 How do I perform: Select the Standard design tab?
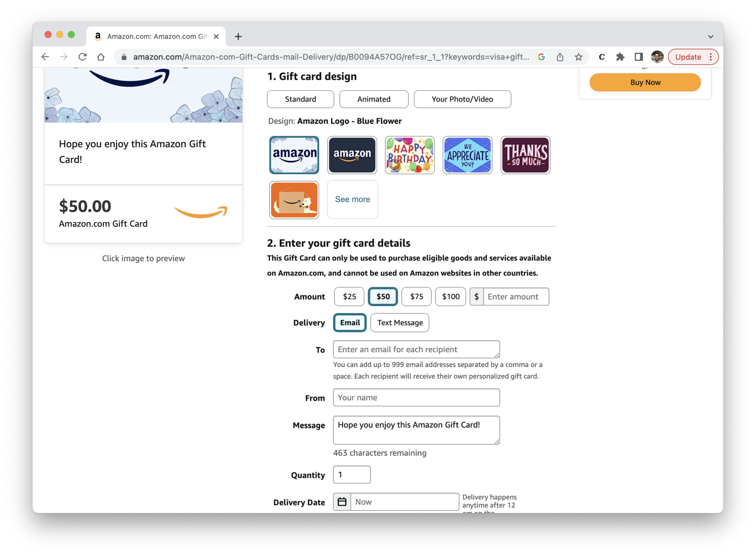click(x=300, y=99)
